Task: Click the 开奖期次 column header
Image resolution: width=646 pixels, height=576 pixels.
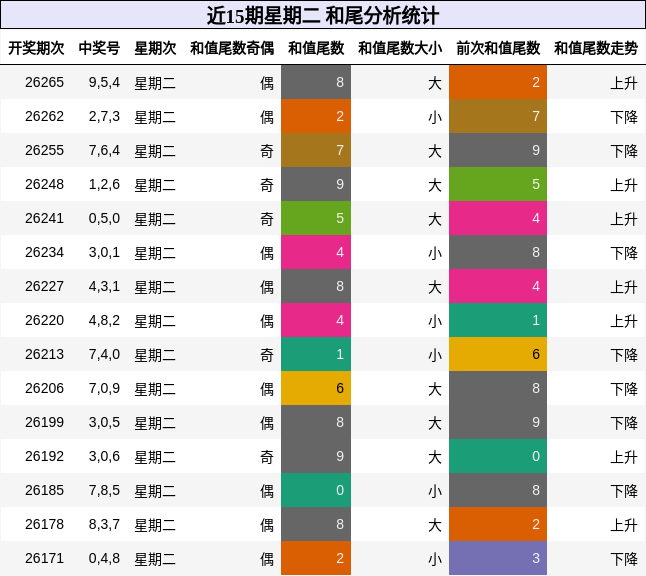Action: (36, 48)
